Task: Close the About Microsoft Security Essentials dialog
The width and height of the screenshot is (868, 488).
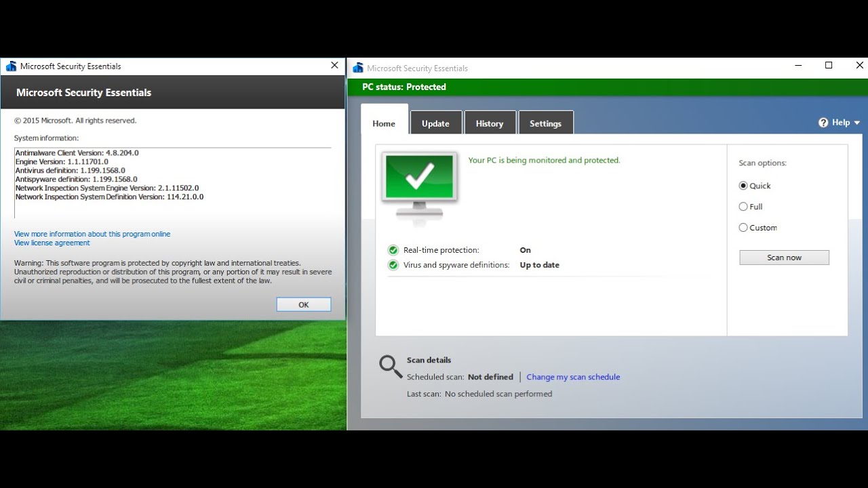Action: click(x=334, y=66)
